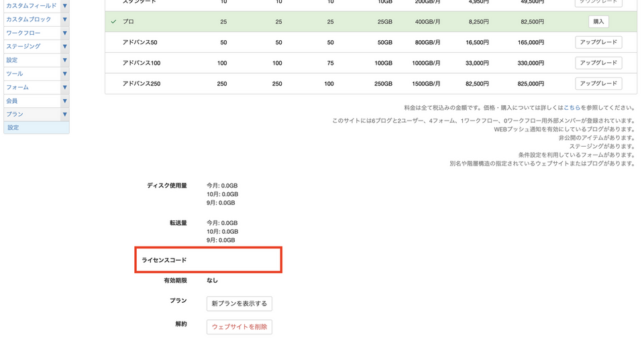Expand the カスタムブロック dropdown arrow
The width and height of the screenshot is (644, 341).
click(64, 19)
